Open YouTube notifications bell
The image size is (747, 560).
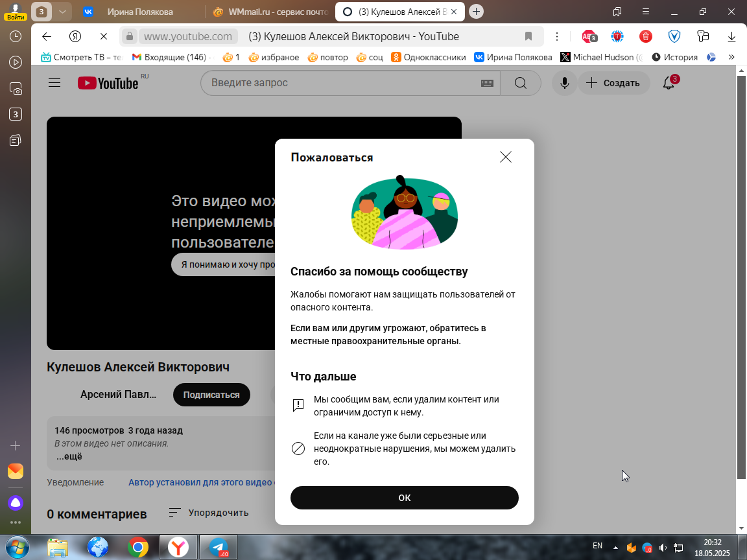669,83
